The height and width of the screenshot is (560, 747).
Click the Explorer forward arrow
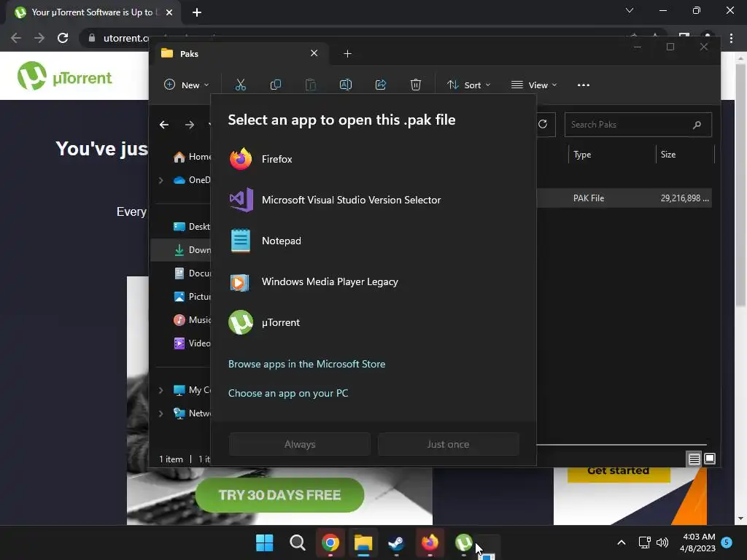point(190,125)
